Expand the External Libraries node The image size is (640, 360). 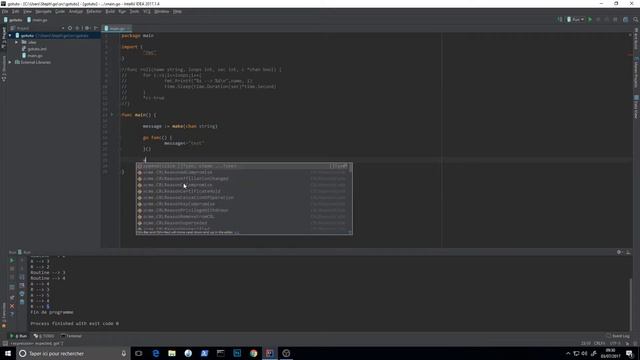pyautogui.click(x=10, y=62)
